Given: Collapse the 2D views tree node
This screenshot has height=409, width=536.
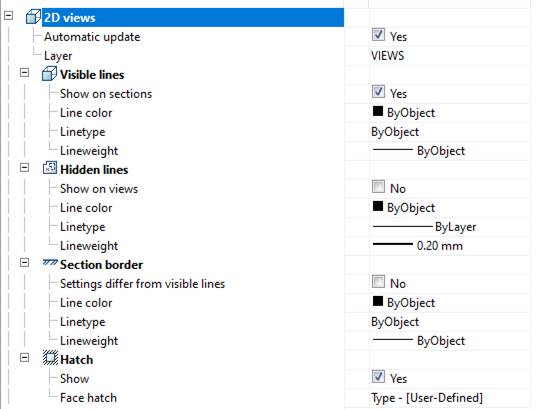Looking at the screenshot, I should [x=9, y=15].
